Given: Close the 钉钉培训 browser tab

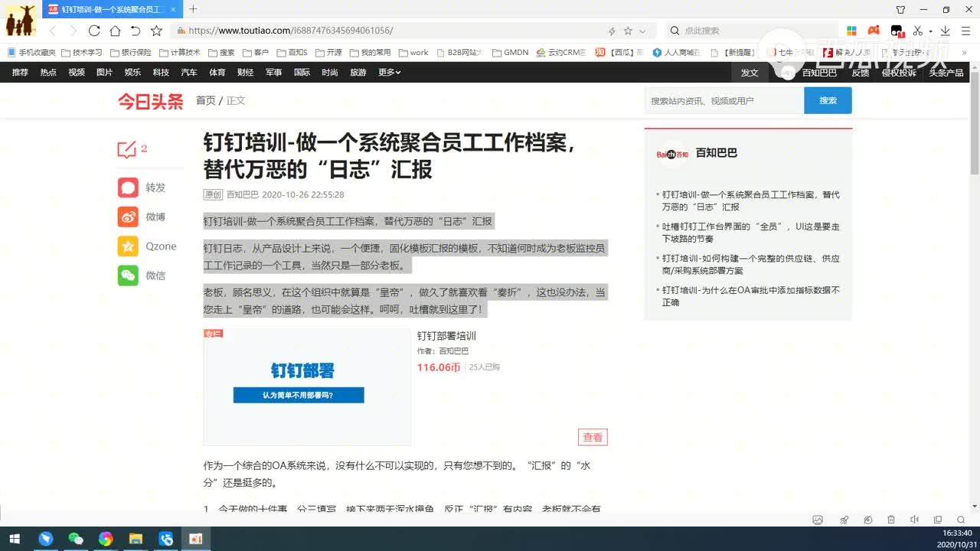Looking at the screenshot, I should pos(174,9).
